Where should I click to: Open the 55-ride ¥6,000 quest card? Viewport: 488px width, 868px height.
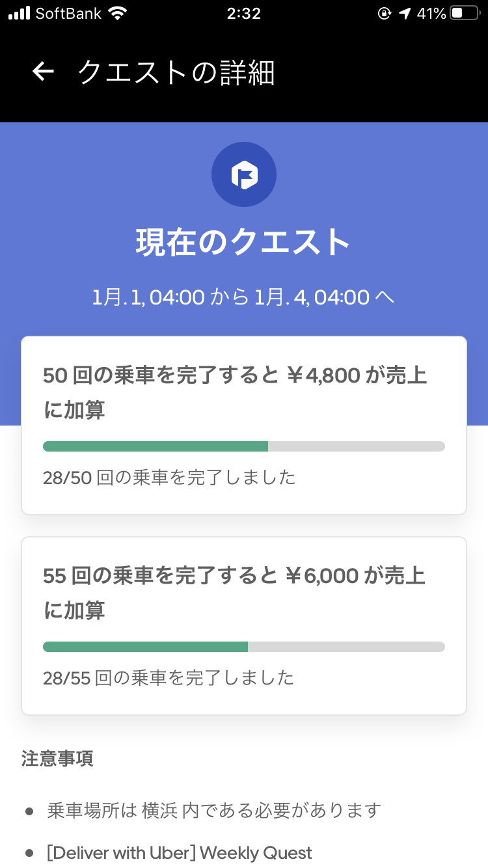click(x=244, y=593)
